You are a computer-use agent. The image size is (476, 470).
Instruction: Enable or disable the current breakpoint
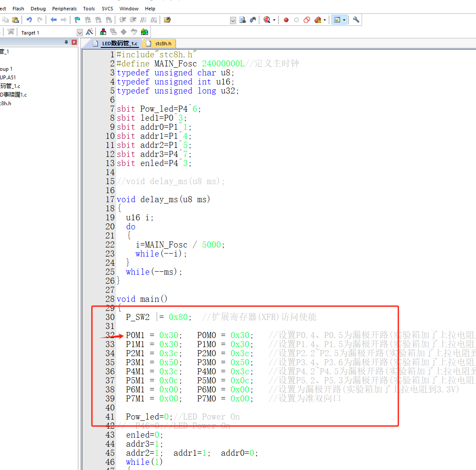pyautogui.click(x=296, y=20)
